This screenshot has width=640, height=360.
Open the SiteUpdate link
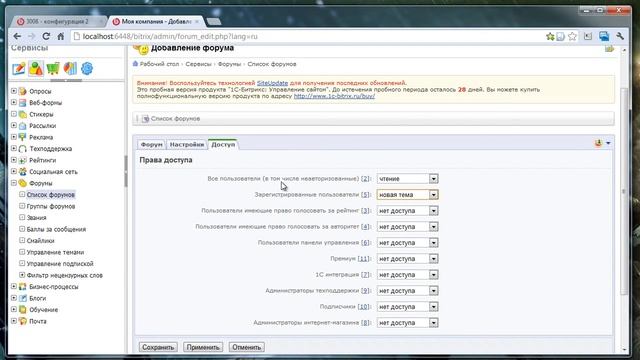click(272, 83)
